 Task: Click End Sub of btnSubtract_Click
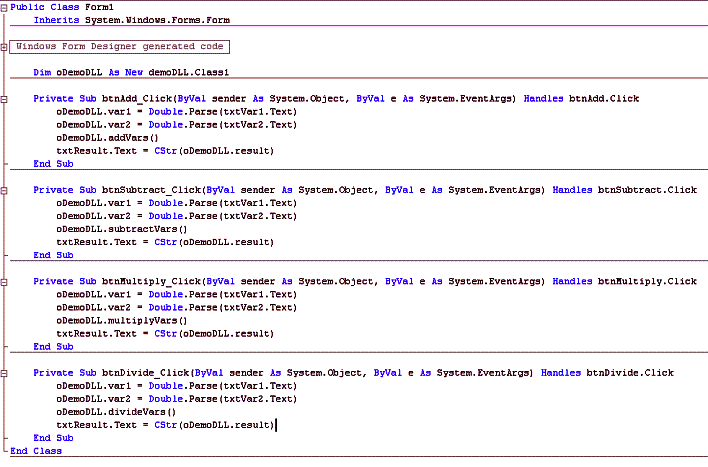point(53,255)
